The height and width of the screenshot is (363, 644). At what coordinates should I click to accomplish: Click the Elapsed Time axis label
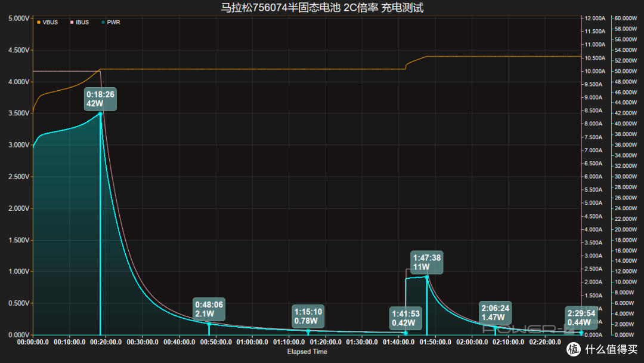coord(307,352)
